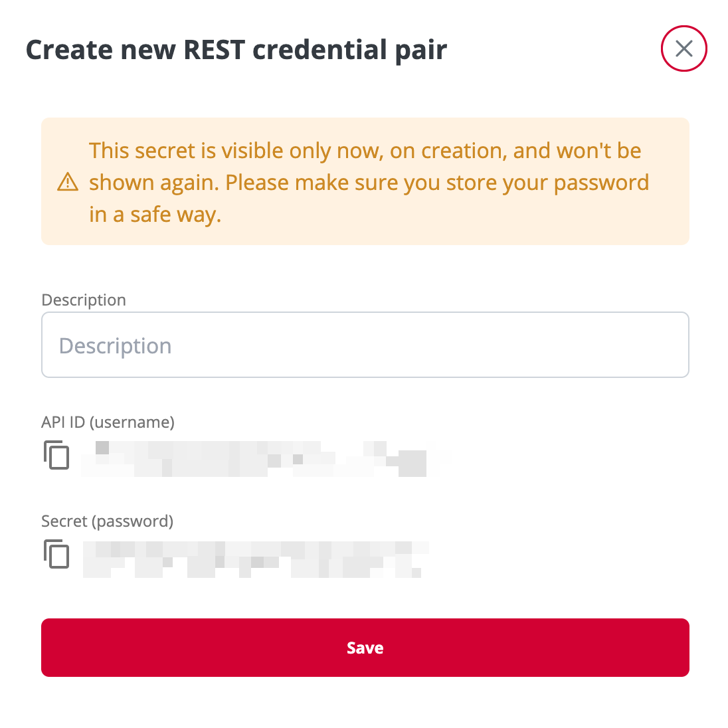The height and width of the screenshot is (728, 728).
Task: Click the API ID (username) label
Action: pos(108,422)
